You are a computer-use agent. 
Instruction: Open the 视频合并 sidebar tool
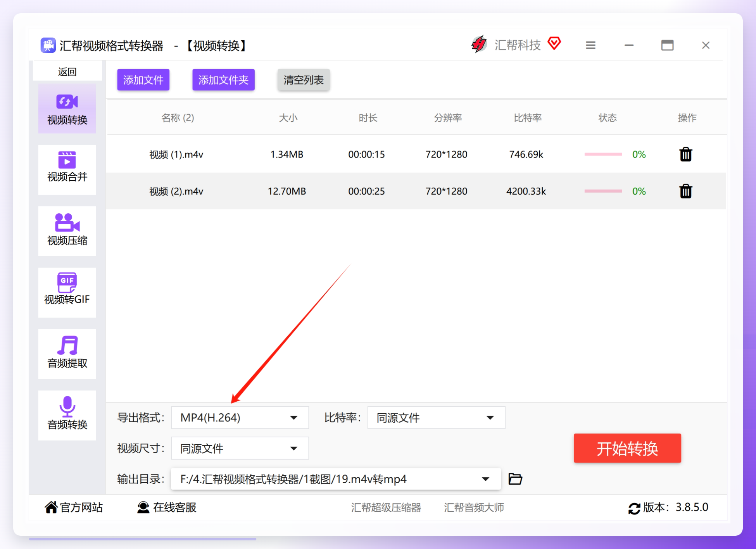click(x=67, y=170)
